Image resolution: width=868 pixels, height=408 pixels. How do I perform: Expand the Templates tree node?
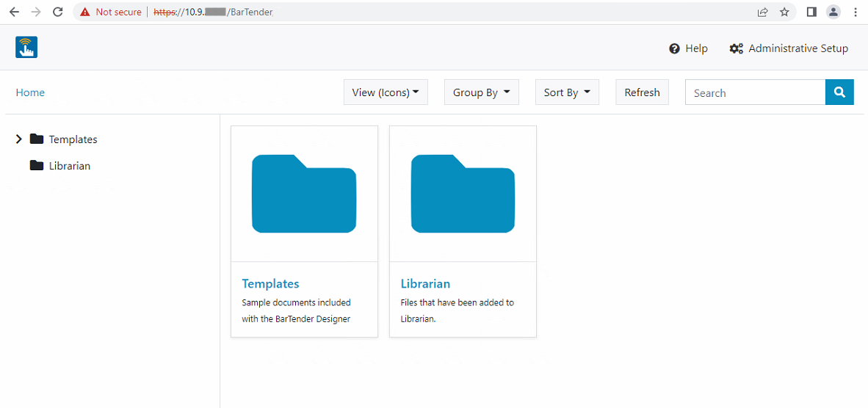click(19, 139)
